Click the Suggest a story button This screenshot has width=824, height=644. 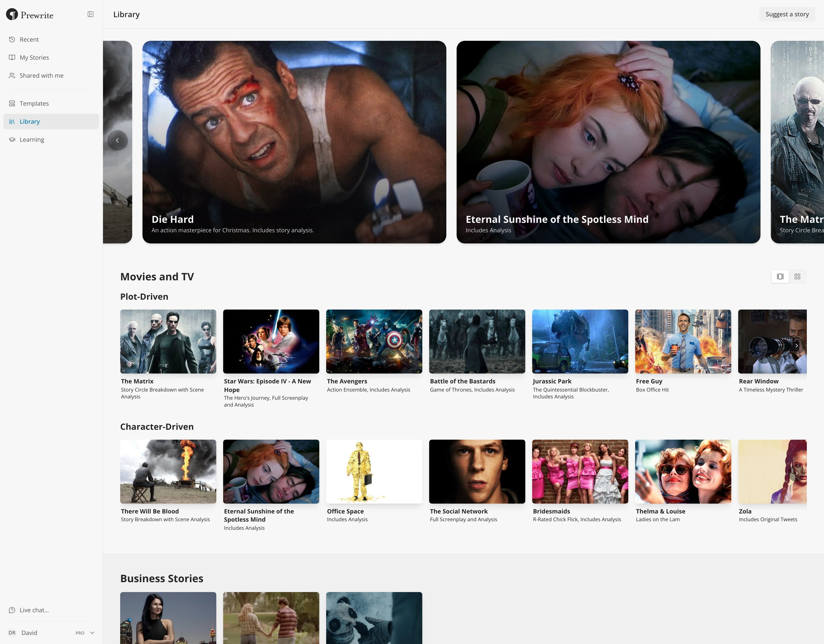click(787, 14)
